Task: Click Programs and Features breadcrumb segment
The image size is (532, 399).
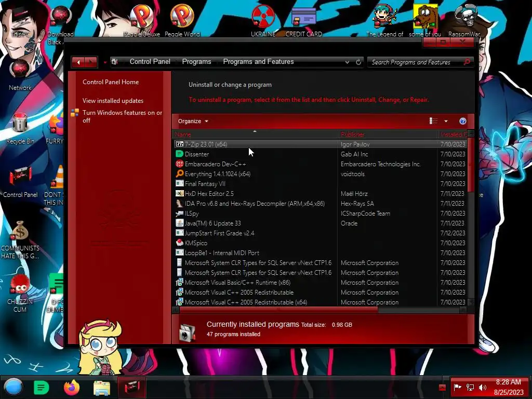Action: [258, 61]
